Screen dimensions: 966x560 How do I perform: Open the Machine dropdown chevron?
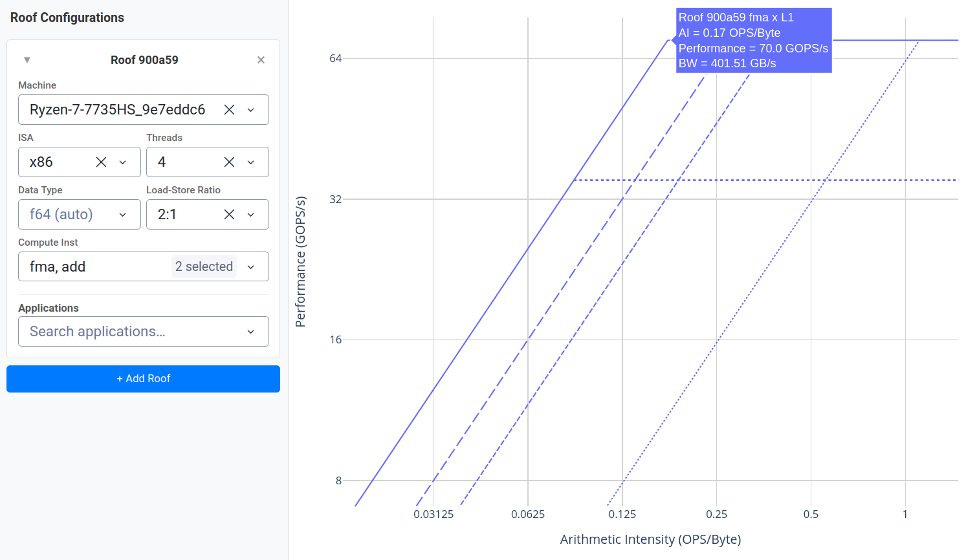tap(251, 110)
